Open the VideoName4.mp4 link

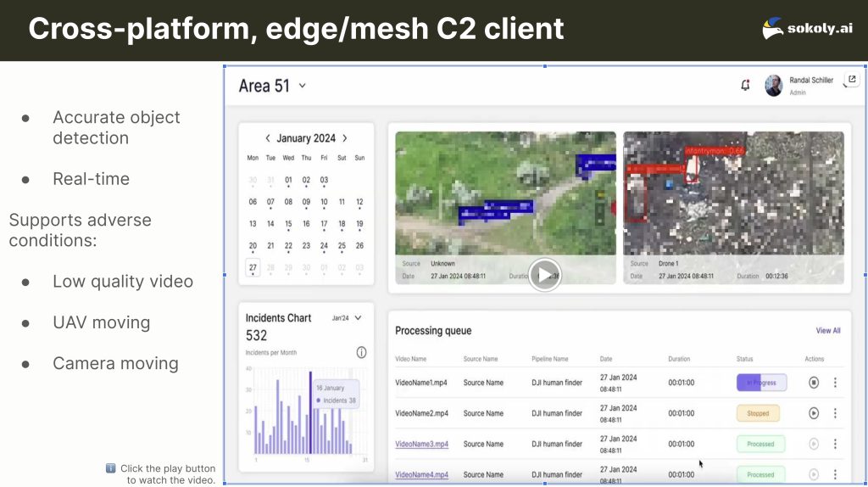click(422, 474)
